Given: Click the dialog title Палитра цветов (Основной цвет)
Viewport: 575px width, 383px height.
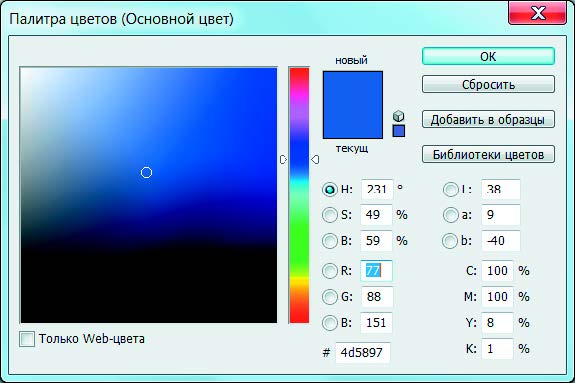Looking at the screenshot, I should 121,19.
